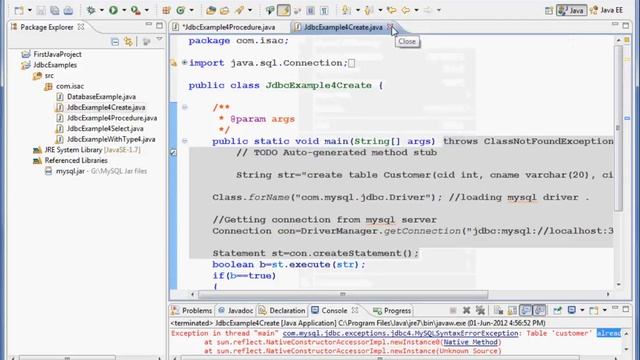640x360 pixels.
Task: Click the Last Edit Location icon
Action: (392, 10)
